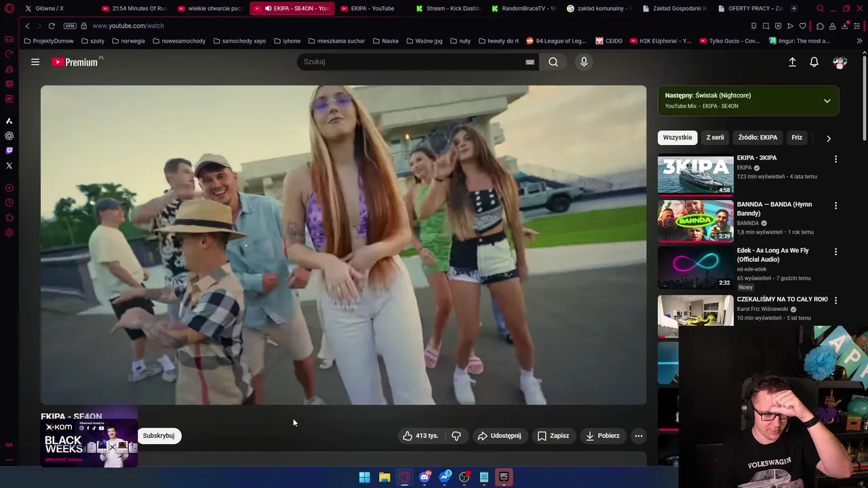Image resolution: width=868 pixels, height=488 pixels.
Task: Switch to Stream - Kick Dashboard tab
Action: coord(448,8)
